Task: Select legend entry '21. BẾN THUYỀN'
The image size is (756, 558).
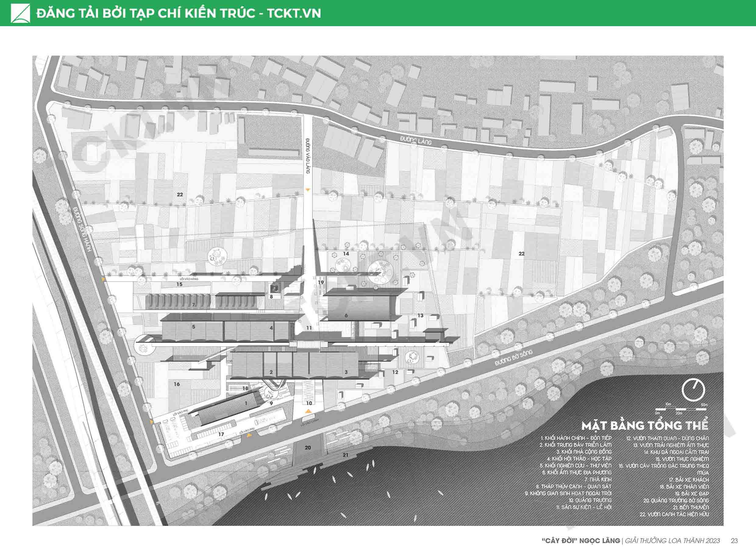Action: point(691,507)
